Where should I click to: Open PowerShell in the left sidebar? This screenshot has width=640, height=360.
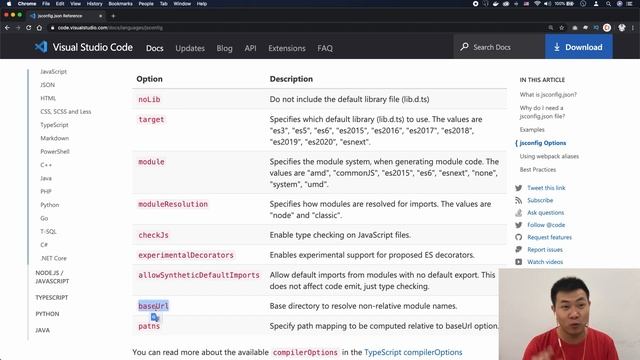55,151
